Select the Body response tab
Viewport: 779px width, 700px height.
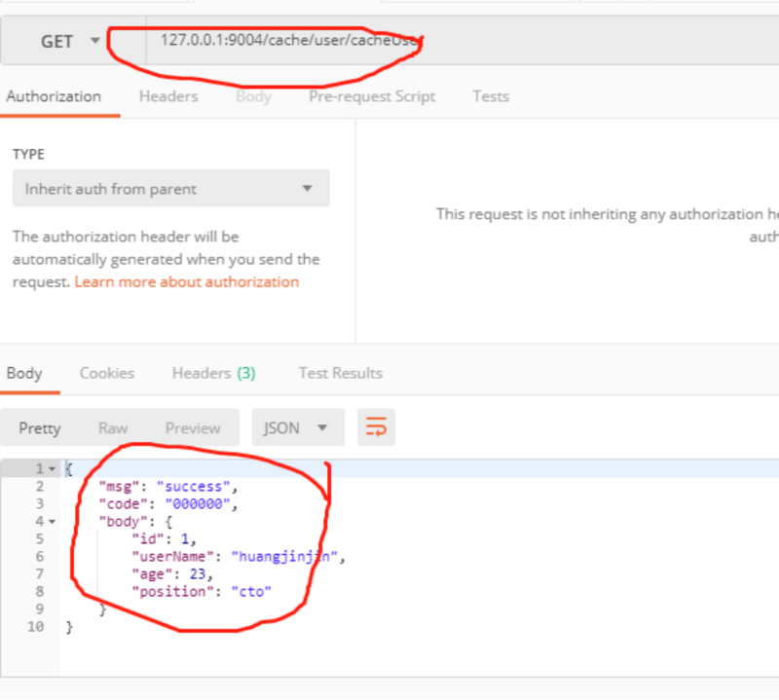pyautogui.click(x=26, y=372)
